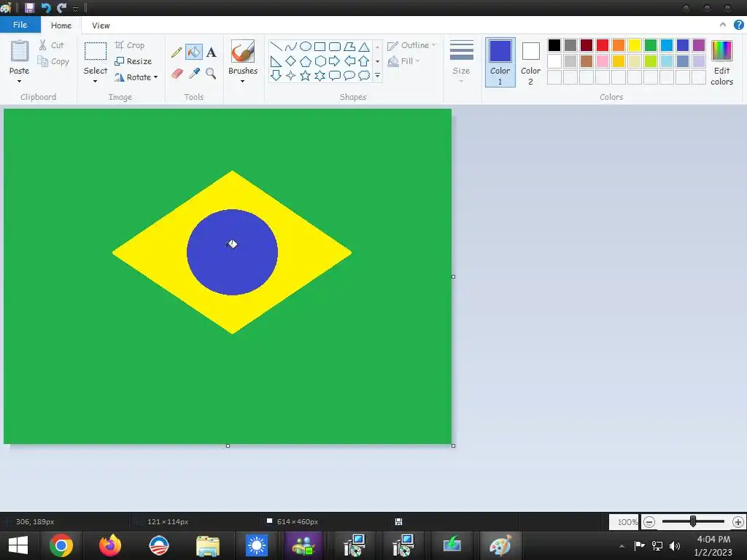Select the Eraser tool
Screen dimensions: 747x560
point(177,74)
